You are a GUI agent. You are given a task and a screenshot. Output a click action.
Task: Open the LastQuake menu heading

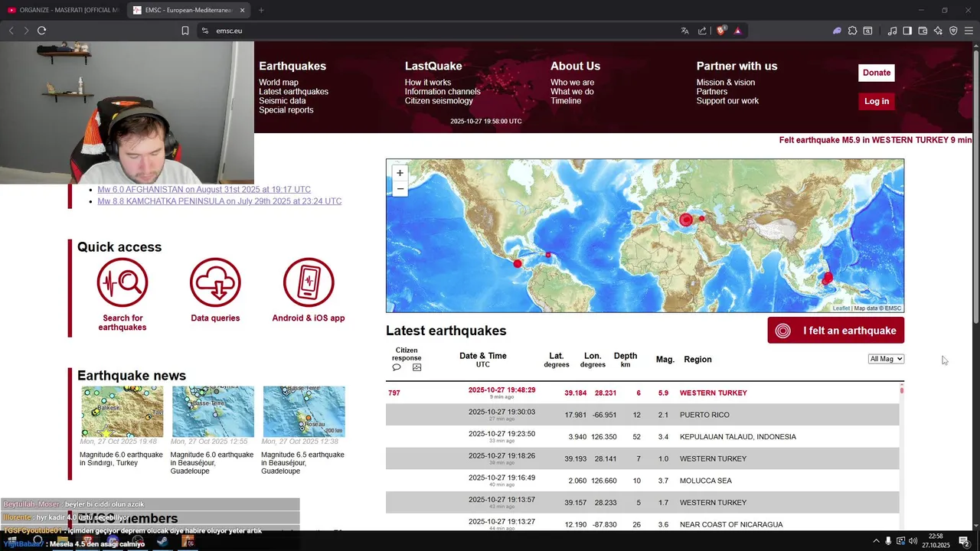[x=433, y=66]
